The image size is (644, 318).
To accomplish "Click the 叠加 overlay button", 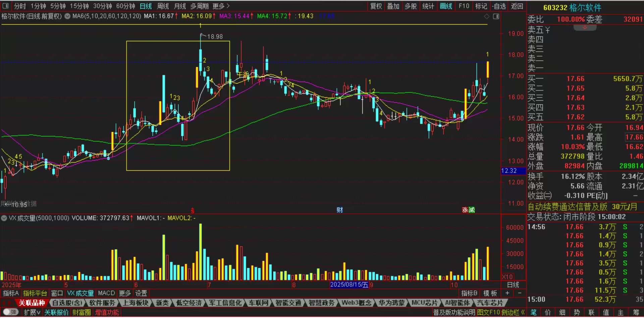I will coord(393,6).
